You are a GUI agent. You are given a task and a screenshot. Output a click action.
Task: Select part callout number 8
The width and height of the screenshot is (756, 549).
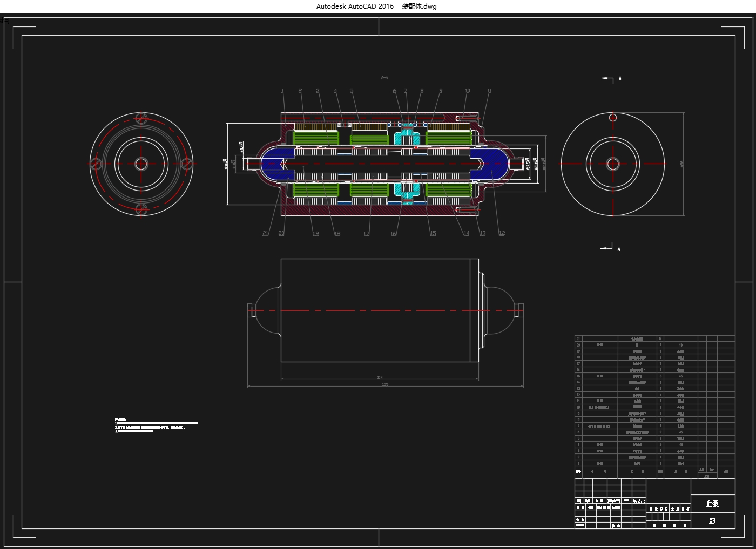coord(422,91)
